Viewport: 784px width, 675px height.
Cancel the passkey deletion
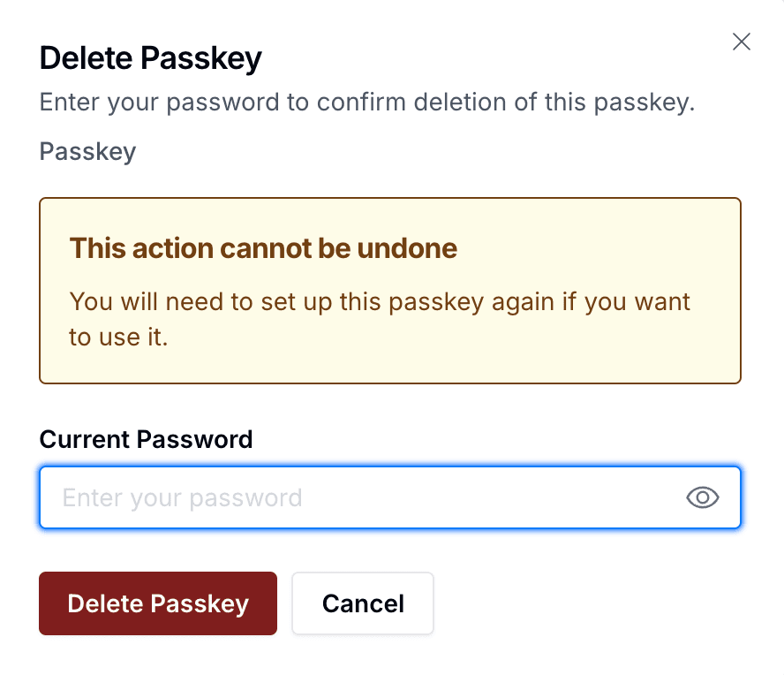pos(363,603)
